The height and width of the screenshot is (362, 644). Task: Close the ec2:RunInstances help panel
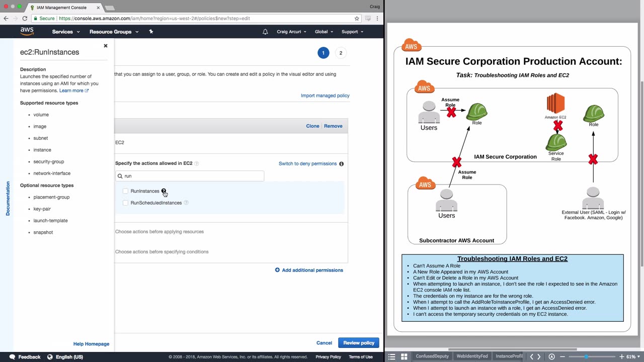(106, 46)
